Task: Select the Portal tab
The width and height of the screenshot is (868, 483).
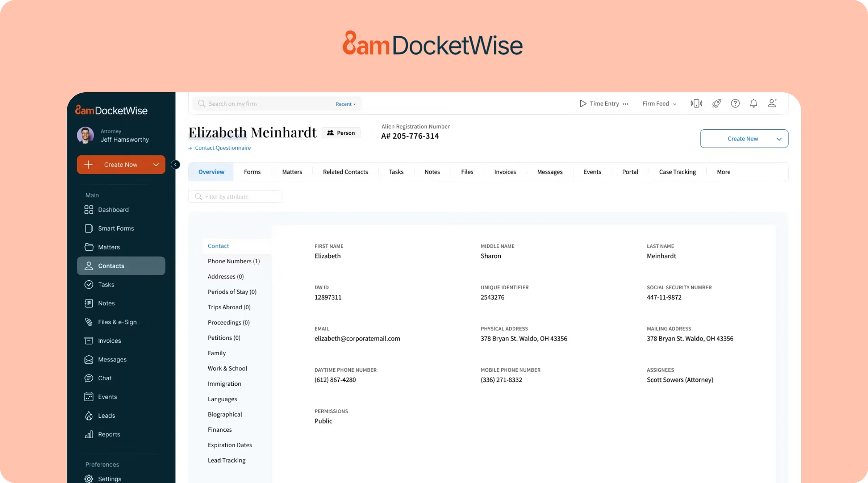Action: pyautogui.click(x=630, y=172)
